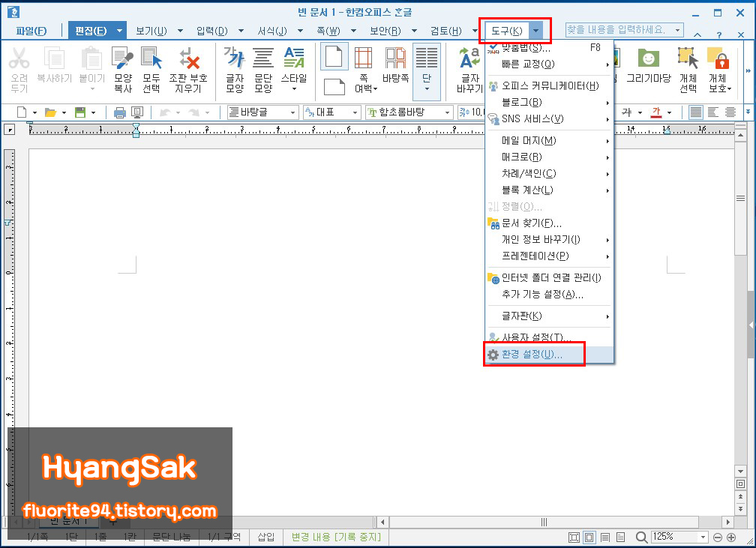
Task: Choose 환경 설정 from the menu
Action: pyautogui.click(x=549, y=355)
